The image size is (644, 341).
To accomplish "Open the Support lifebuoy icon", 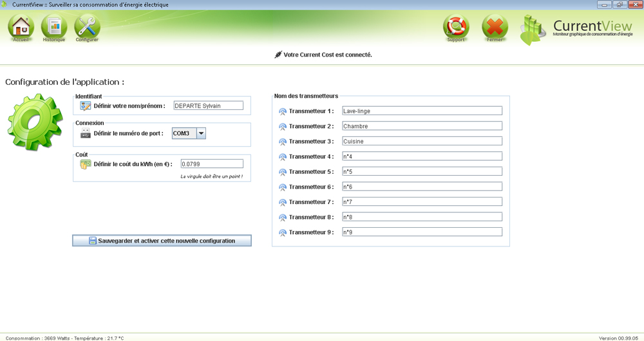I will coord(456,27).
